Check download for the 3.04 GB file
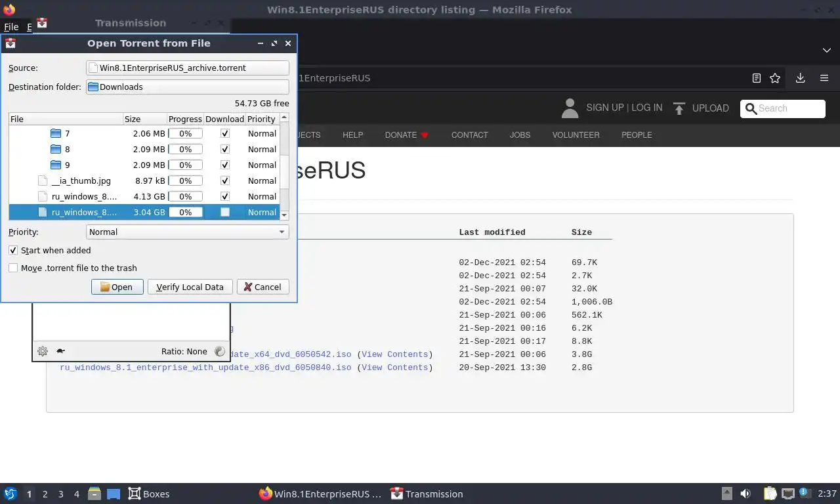 pyautogui.click(x=225, y=212)
